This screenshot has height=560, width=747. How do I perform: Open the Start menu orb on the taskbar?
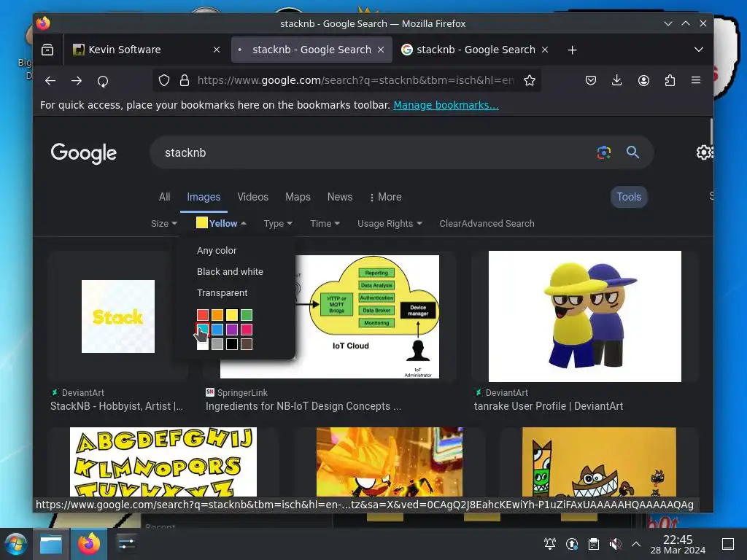click(15, 544)
